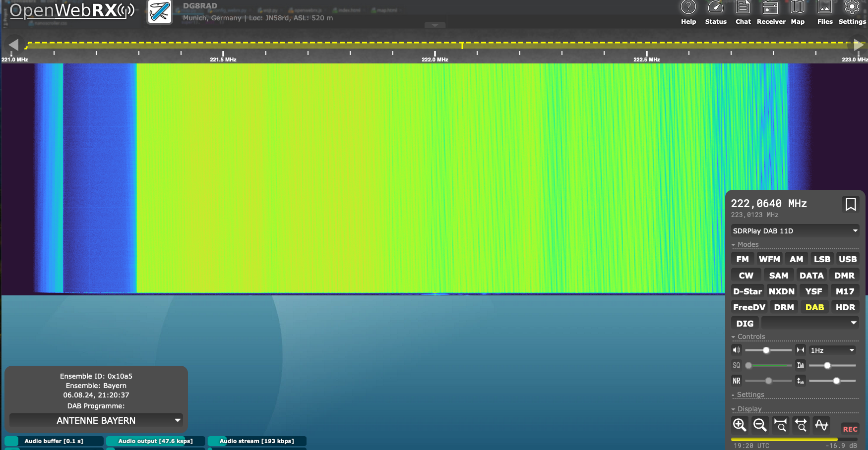Zoom out one step on waterfall

760,425
